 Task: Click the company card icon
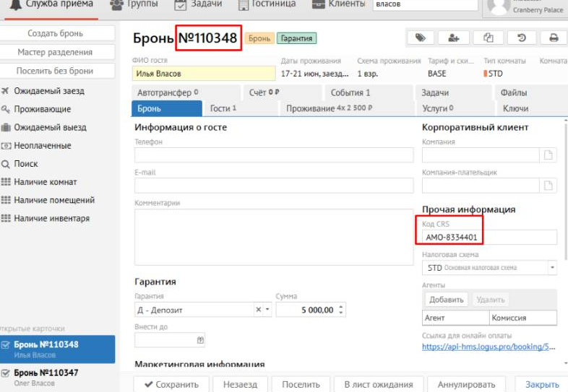click(x=550, y=155)
